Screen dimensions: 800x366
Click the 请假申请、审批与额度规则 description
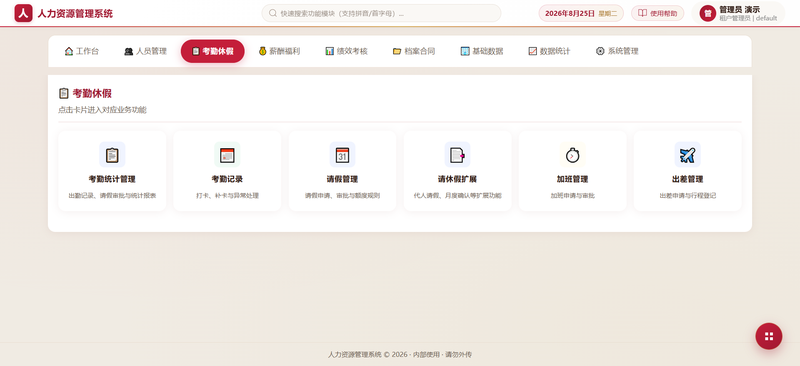(342, 196)
